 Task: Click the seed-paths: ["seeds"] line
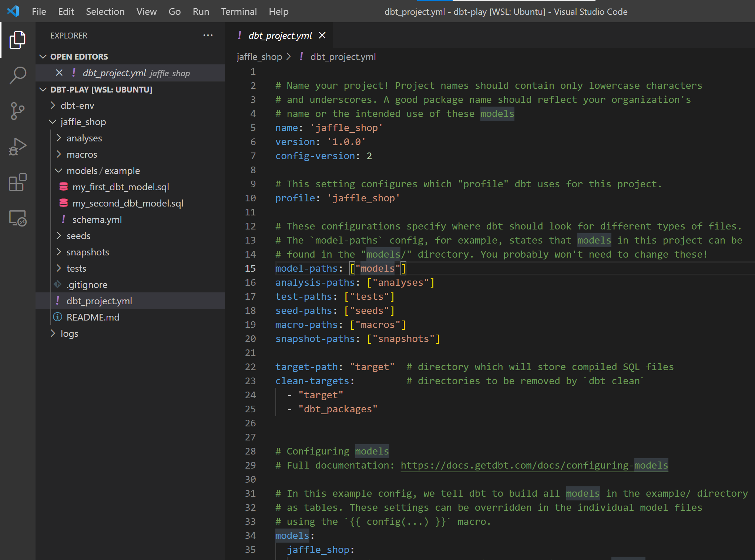point(335,311)
